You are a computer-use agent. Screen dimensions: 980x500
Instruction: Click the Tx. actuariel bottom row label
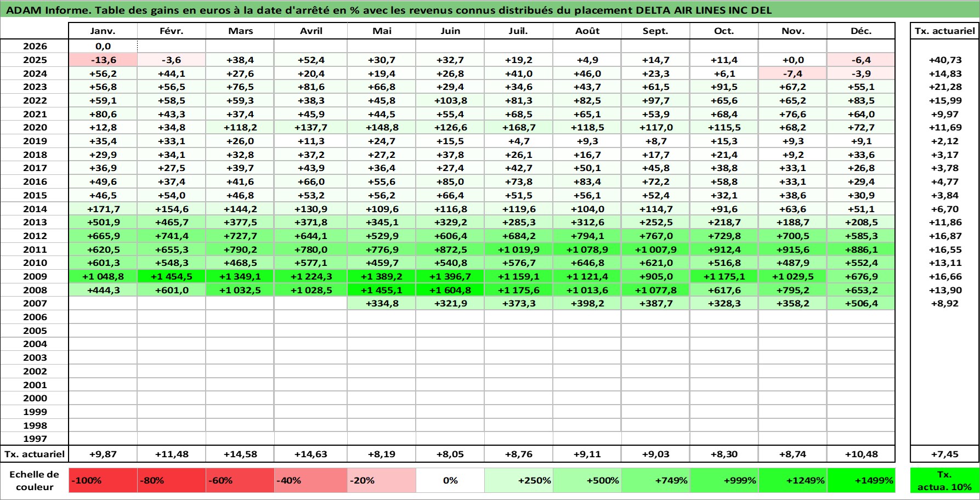tap(35, 454)
